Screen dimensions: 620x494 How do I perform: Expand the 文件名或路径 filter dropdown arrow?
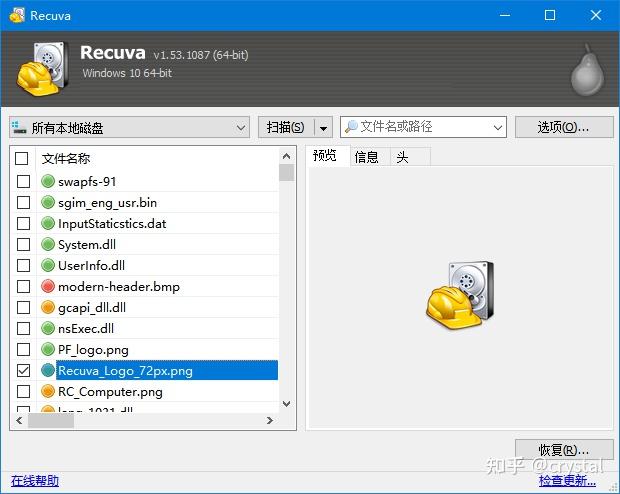pos(498,127)
